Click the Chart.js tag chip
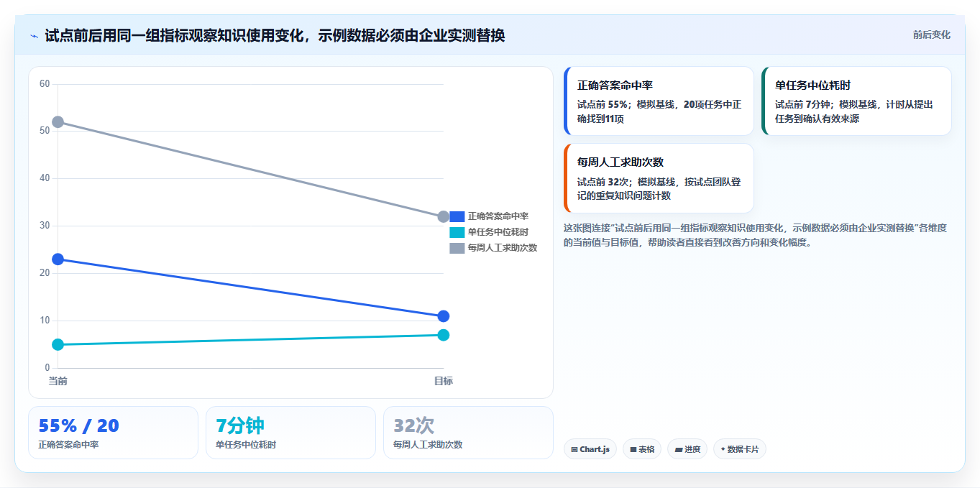This screenshot has width=980, height=488. click(590, 449)
